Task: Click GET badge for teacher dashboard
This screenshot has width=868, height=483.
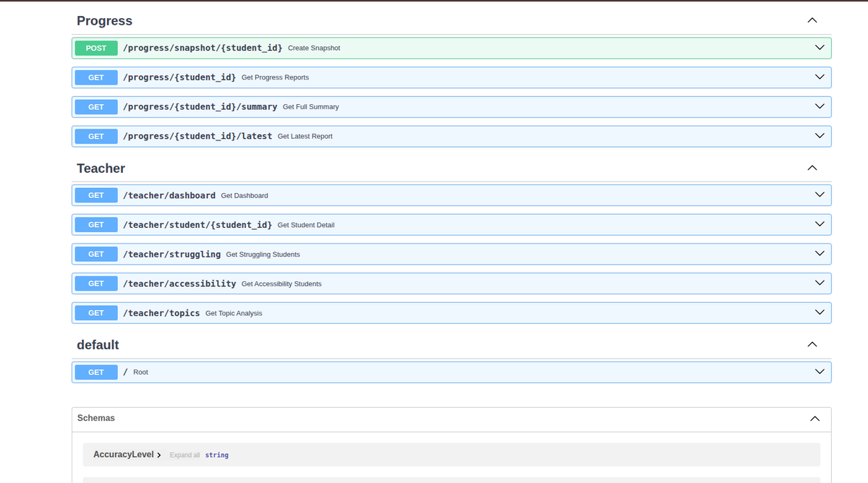Action: click(x=96, y=195)
